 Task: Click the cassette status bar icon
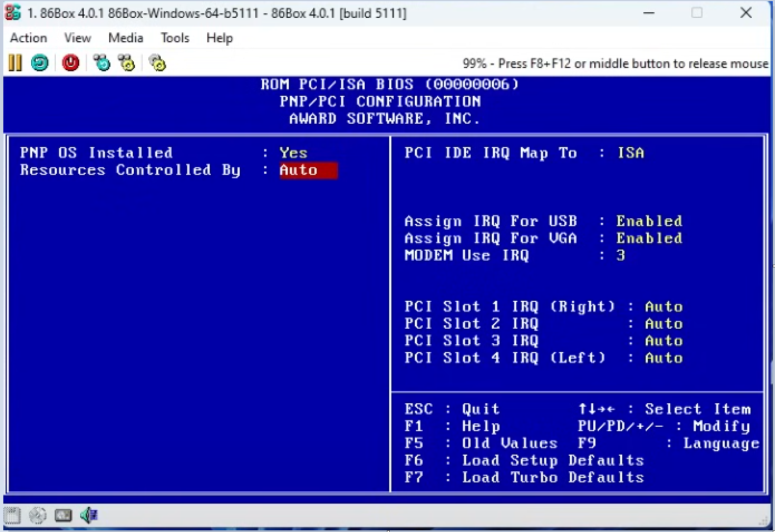tap(63, 515)
